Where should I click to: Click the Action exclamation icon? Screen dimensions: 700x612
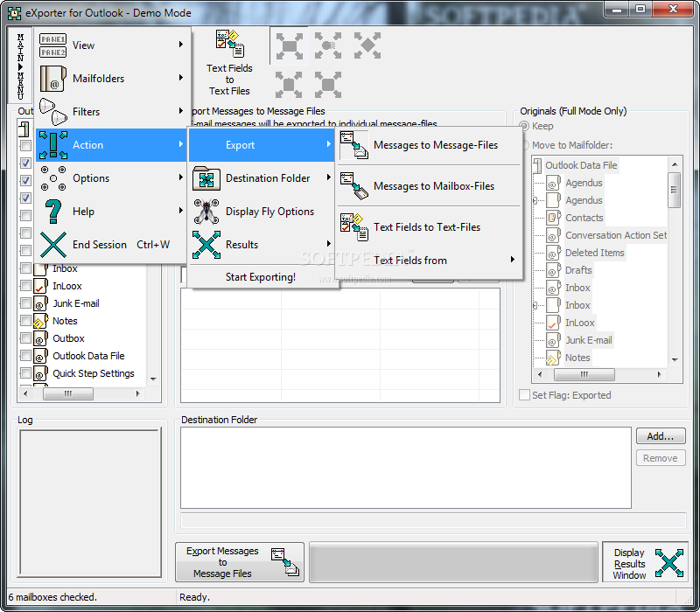pos(52,145)
